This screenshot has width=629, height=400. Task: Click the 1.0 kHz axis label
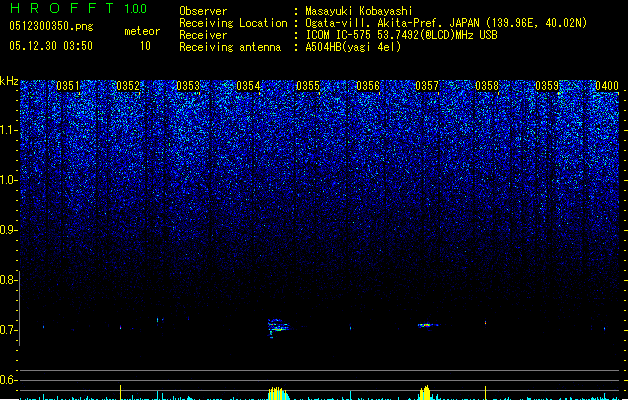[9, 180]
